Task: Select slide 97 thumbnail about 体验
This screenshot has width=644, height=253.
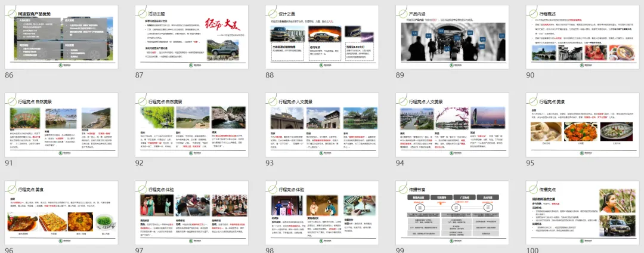Action: pyautogui.click(x=191, y=213)
